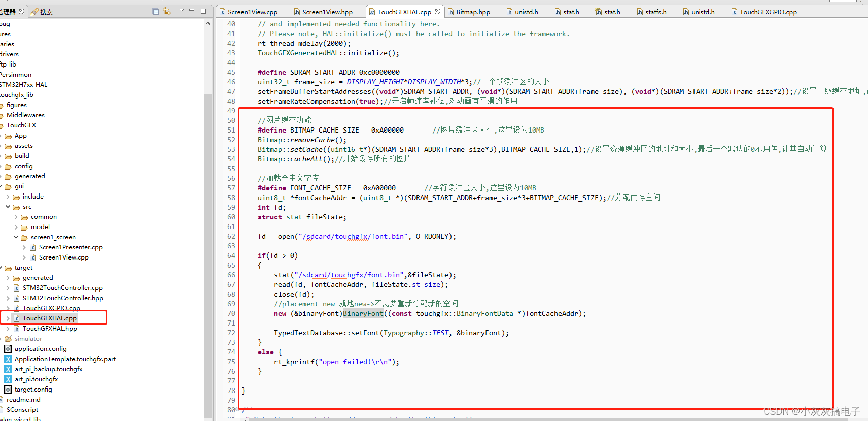Click the model folder icon
Screen dimensions: 868x421
[x=24, y=228]
